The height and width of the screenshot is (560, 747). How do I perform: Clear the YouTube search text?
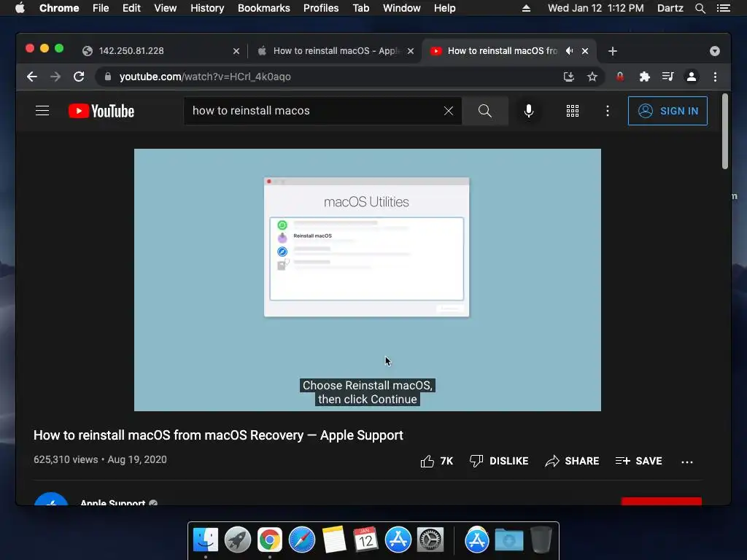[449, 111]
